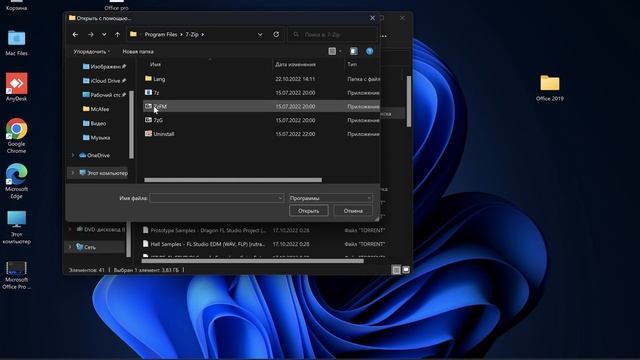
Task: Click the search field in 7-Zip
Action: coord(333,35)
